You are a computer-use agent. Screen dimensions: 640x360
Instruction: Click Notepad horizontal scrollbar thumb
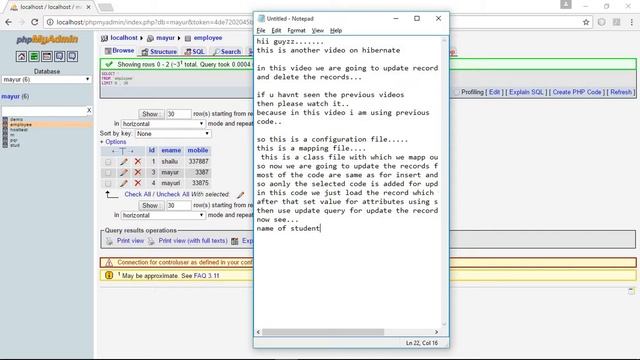[323, 332]
